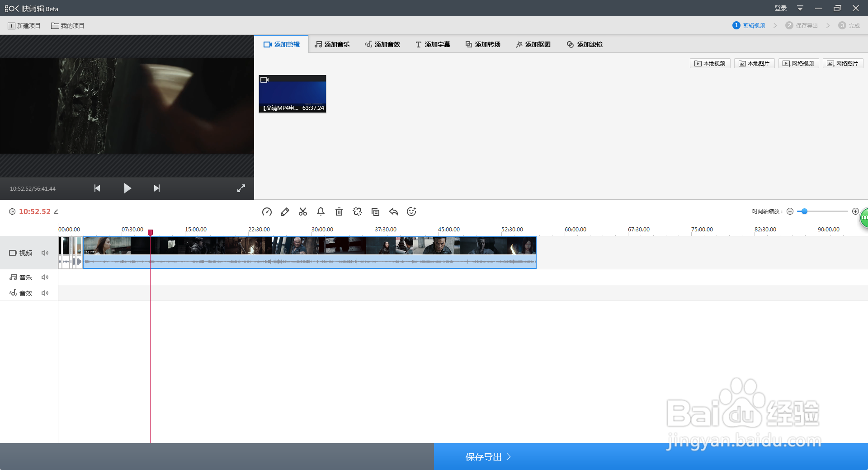Viewport: 868px width, 470px height.
Task: Switch to 添加滤镜 tab
Action: coord(585,44)
